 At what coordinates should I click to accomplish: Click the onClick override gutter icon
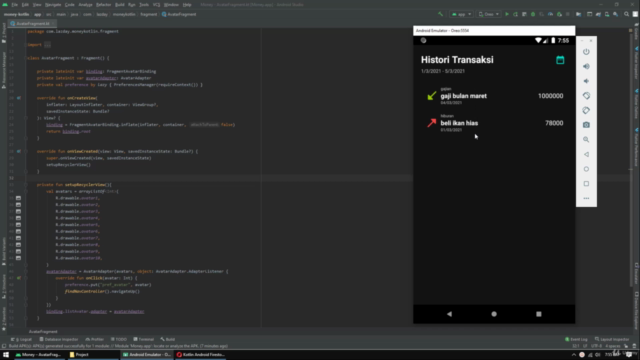tap(18, 278)
